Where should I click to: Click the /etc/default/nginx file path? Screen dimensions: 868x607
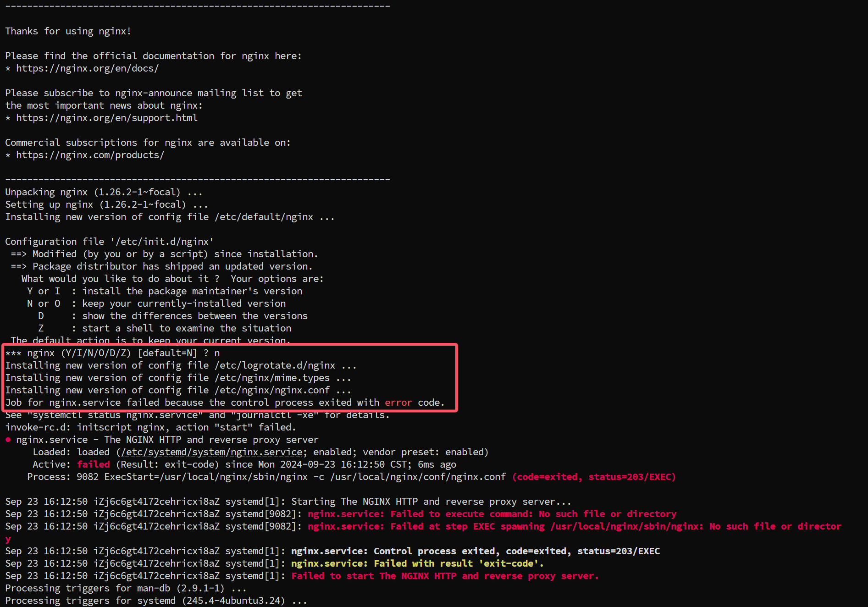tap(264, 217)
